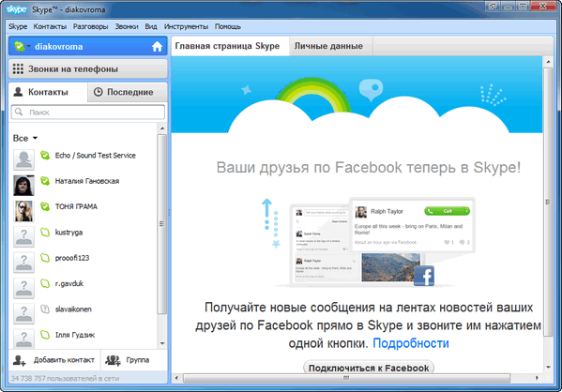Viewport: 562px width, 392px height.
Task: Open the Вид menu
Action: coord(151,26)
